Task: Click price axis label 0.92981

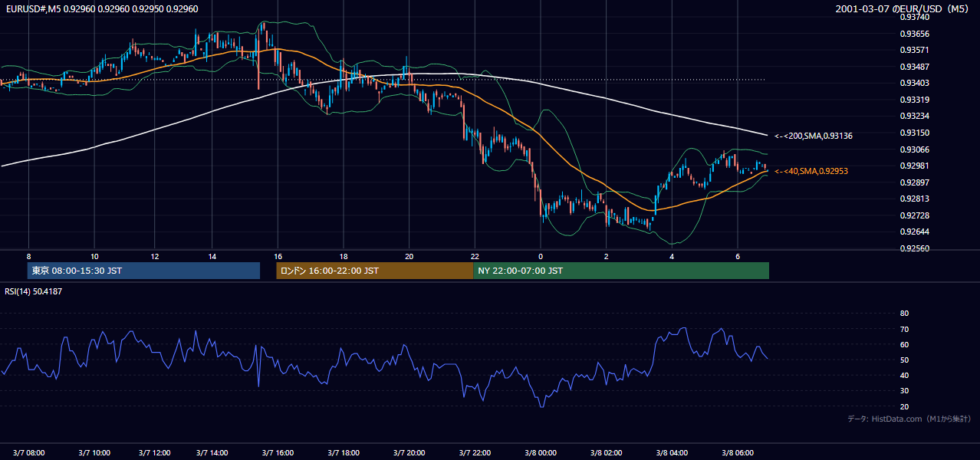Action: 916,166
